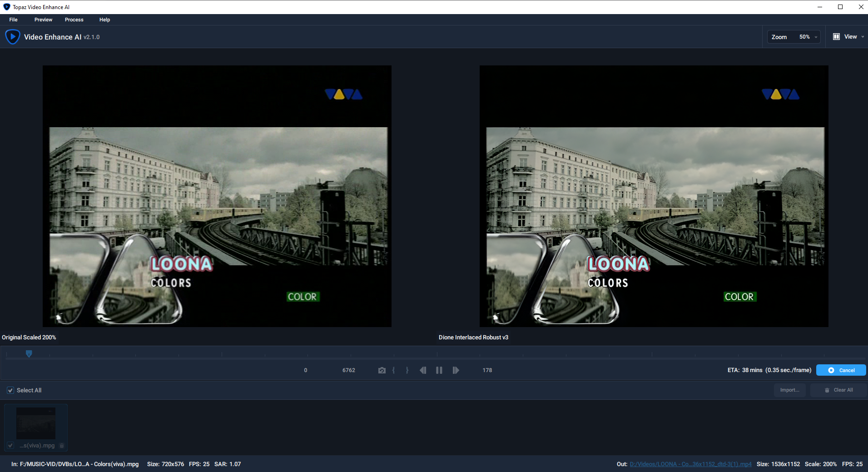Expand the View options dropdown
Viewport: 868px width, 472px height.
861,36
